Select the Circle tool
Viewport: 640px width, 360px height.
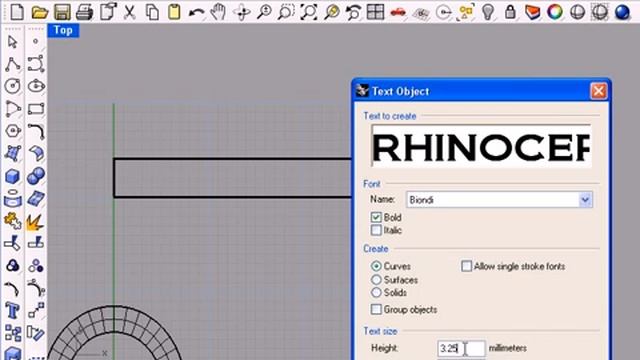(13, 86)
